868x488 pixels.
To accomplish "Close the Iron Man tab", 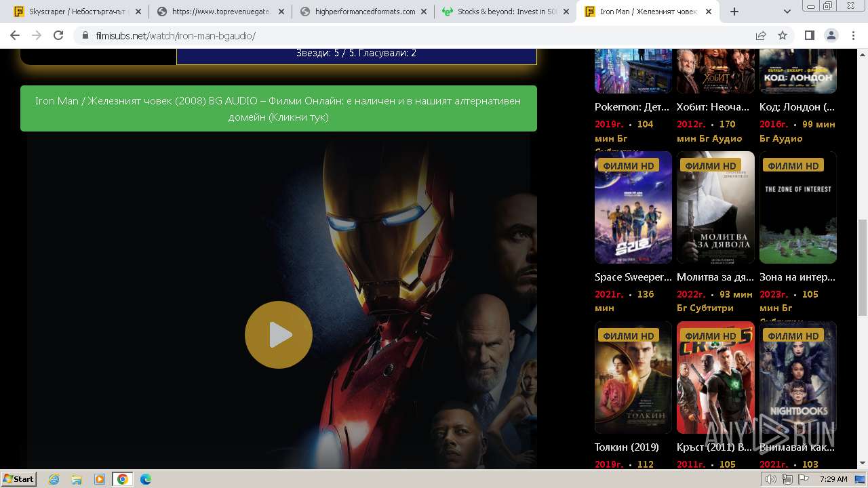I will (709, 12).
